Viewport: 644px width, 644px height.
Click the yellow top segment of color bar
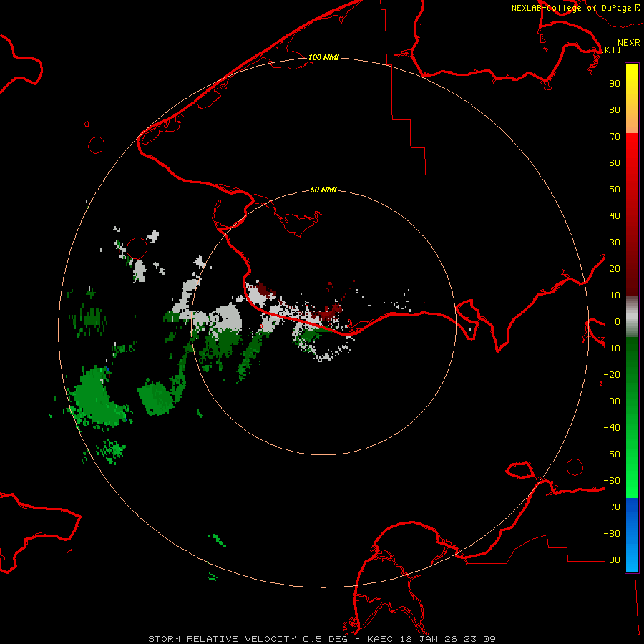click(632, 99)
